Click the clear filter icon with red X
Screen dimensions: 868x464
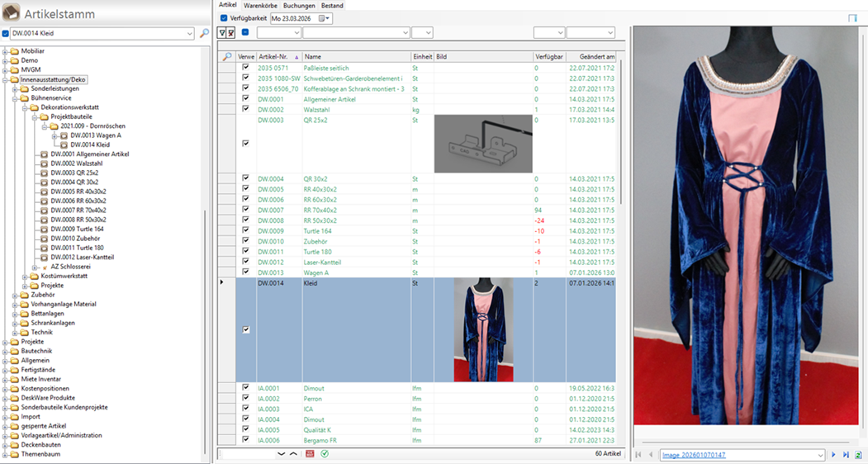coord(230,33)
